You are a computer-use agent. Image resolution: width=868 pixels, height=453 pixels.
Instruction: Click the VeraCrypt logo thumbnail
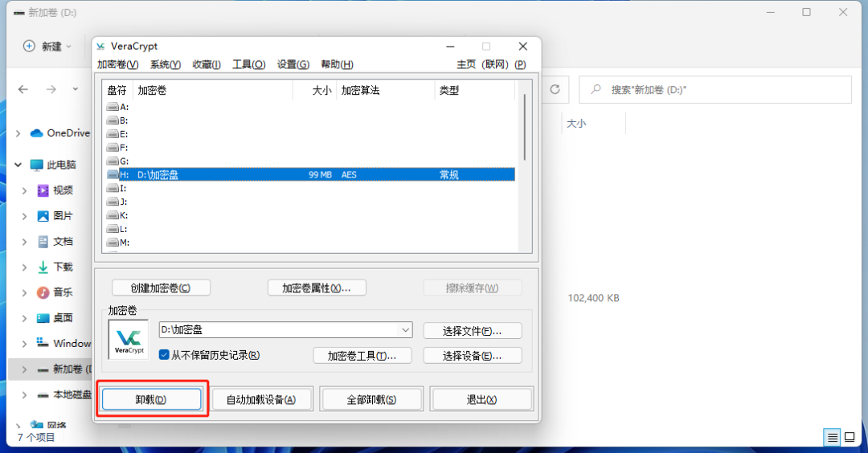(129, 339)
